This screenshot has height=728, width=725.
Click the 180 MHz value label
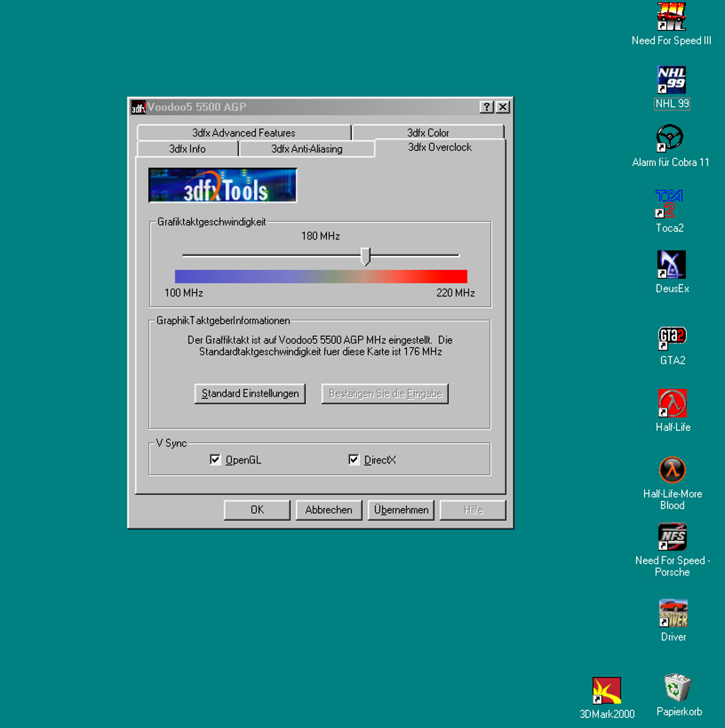(x=320, y=236)
